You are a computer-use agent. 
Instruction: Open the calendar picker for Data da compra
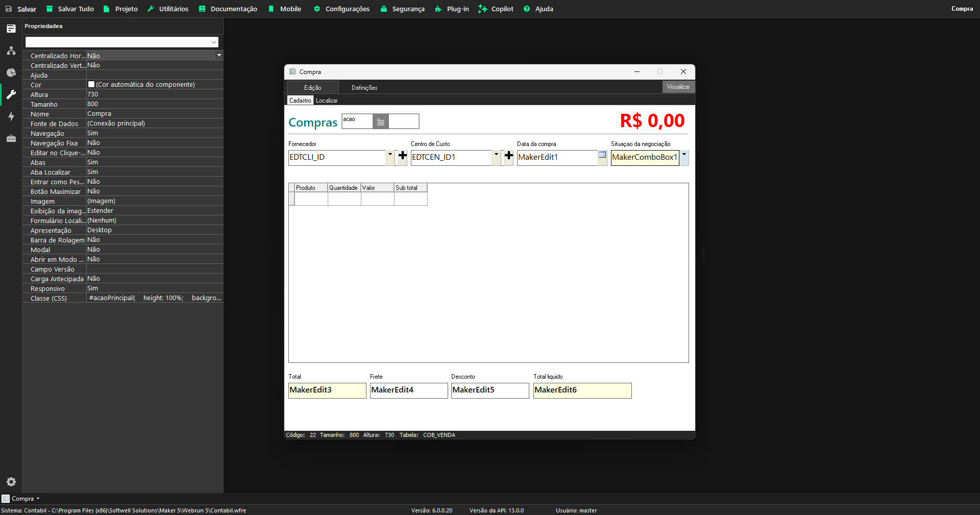[x=602, y=155]
